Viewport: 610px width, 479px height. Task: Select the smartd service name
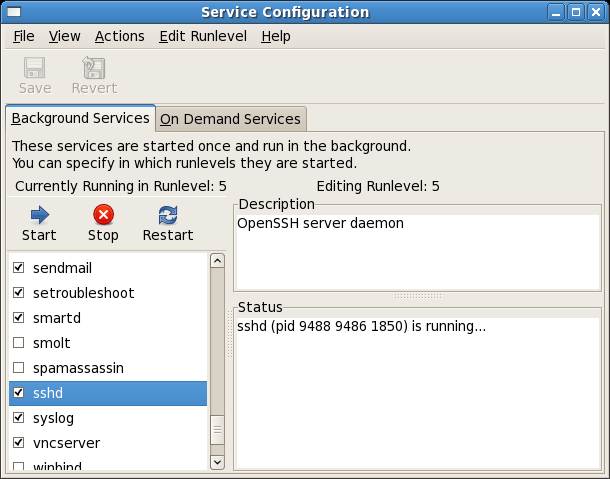tap(57, 318)
